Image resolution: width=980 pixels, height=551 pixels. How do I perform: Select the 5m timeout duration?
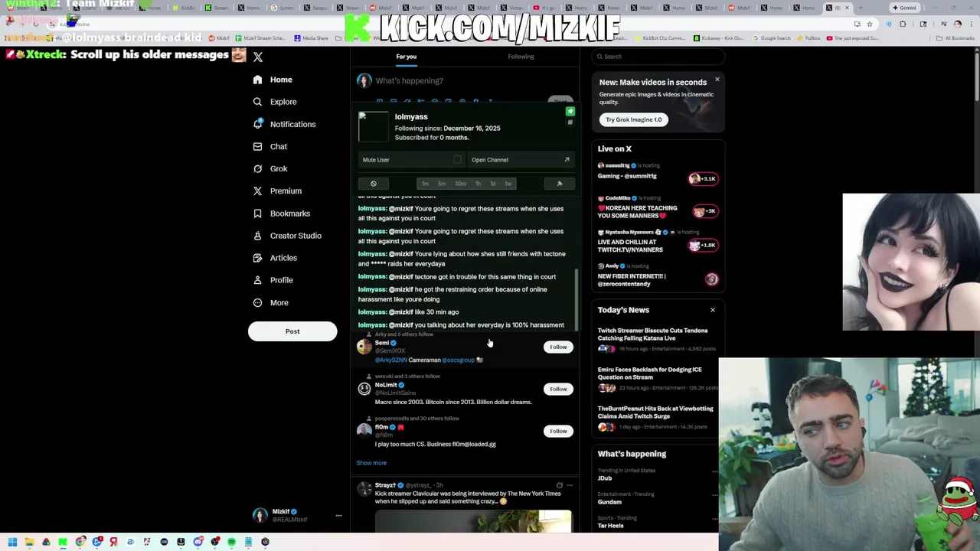[442, 184]
